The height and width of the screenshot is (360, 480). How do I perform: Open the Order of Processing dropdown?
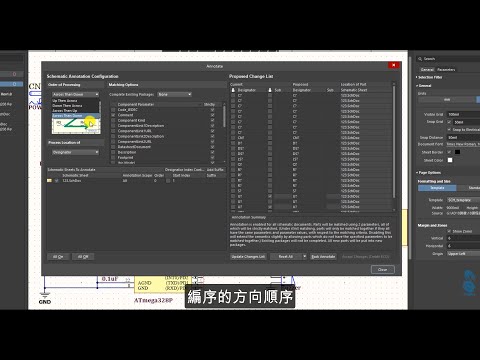pos(76,95)
